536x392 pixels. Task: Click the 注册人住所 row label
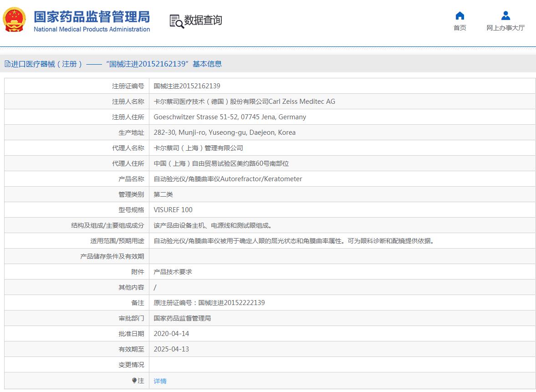point(128,117)
